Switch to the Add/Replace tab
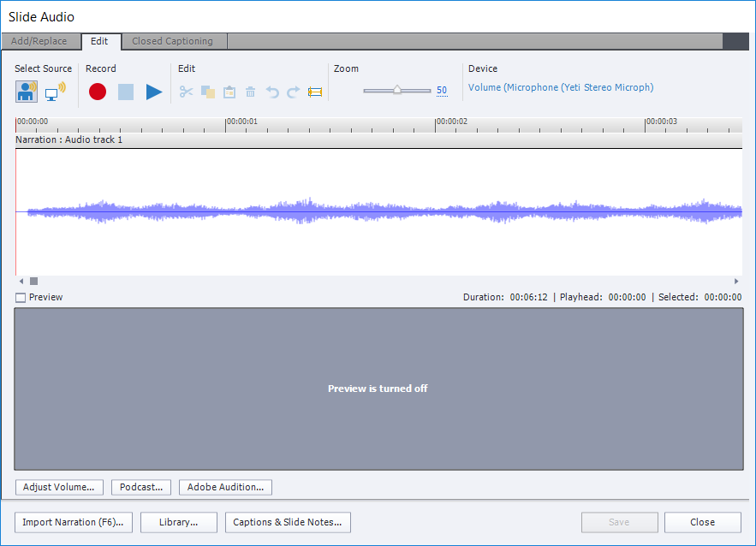 coord(39,41)
